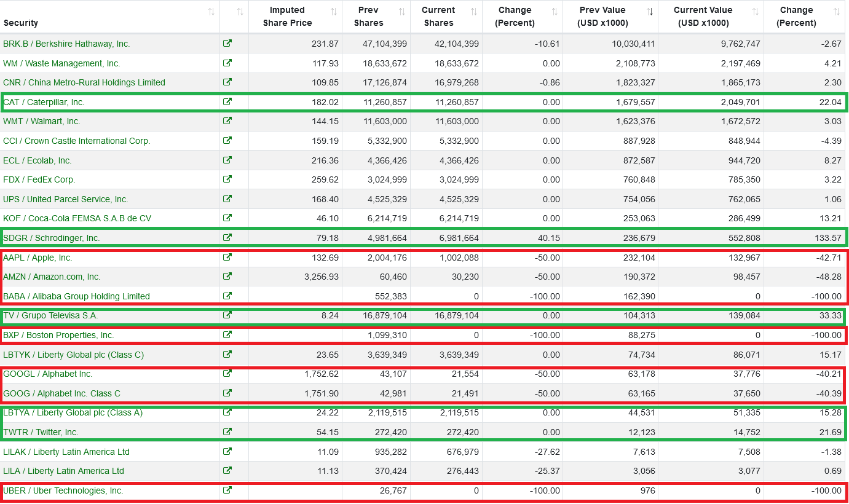Screen dimensions: 849x504
Task: Open external link icon for Grupo Televisa row
Action: pos(227,315)
